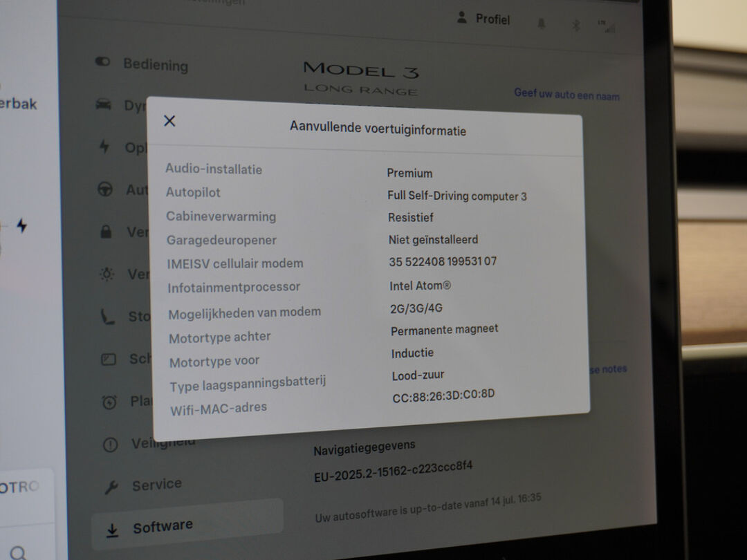747x560 pixels.
Task: Tap the circled exclamation safety icon
Action: pos(111,445)
